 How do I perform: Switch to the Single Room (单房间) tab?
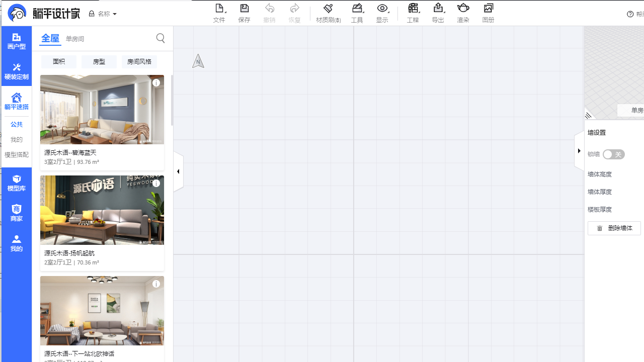[75, 39]
